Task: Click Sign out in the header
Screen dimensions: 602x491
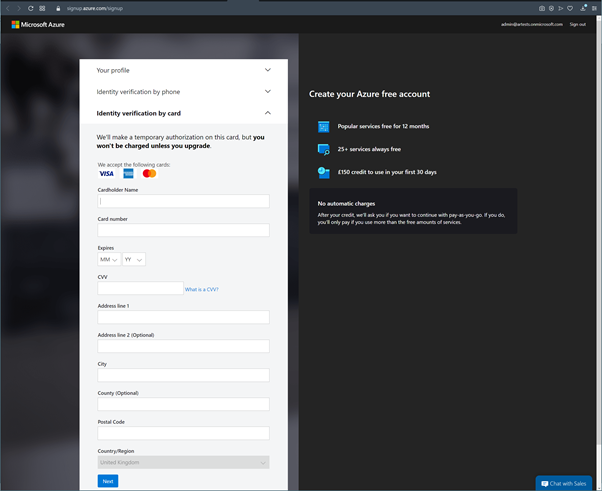Action: 577,24
